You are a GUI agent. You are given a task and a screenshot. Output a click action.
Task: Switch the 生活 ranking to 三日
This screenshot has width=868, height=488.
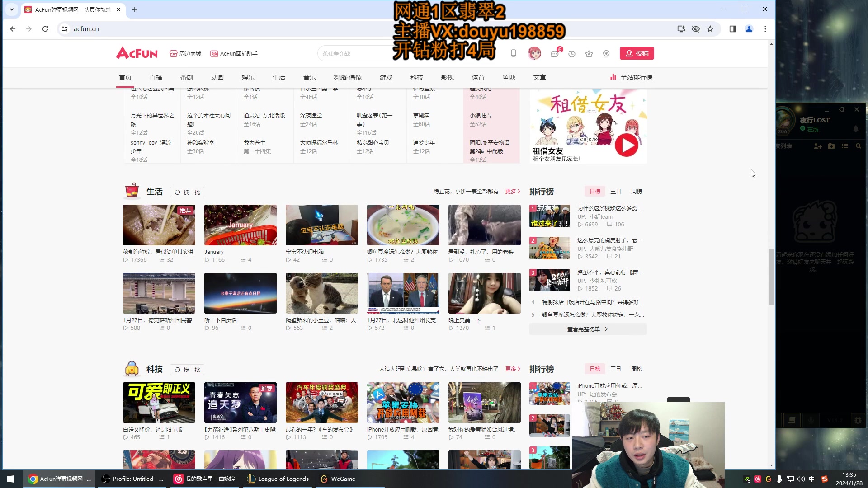[616, 192]
